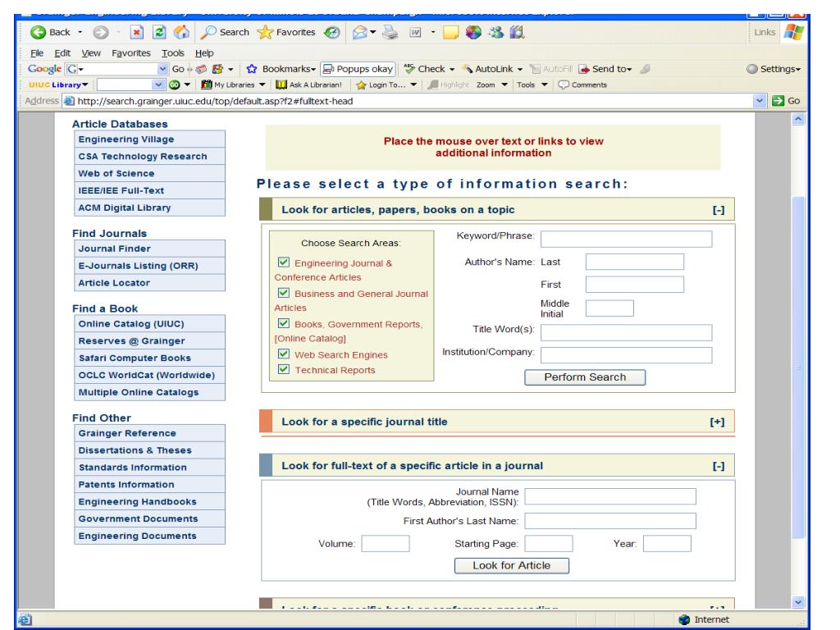Click the colorful globe toolbar icon
This screenshot has height=630, width=840.
pyautogui.click(x=473, y=32)
